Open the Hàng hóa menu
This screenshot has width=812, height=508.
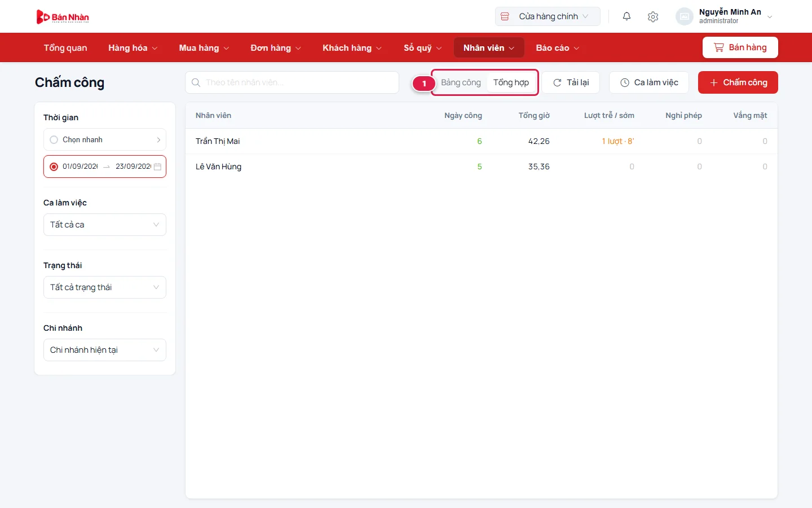pyautogui.click(x=133, y=48)
